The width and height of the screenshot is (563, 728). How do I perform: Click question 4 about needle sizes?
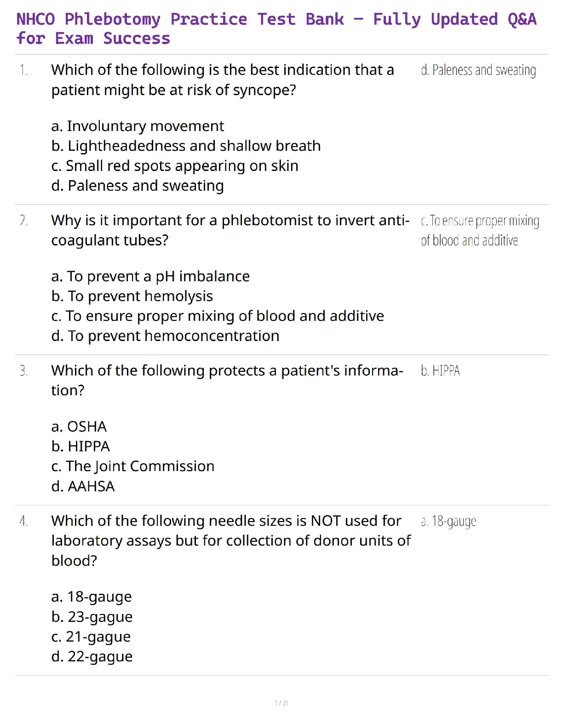[x=231, y=540]
